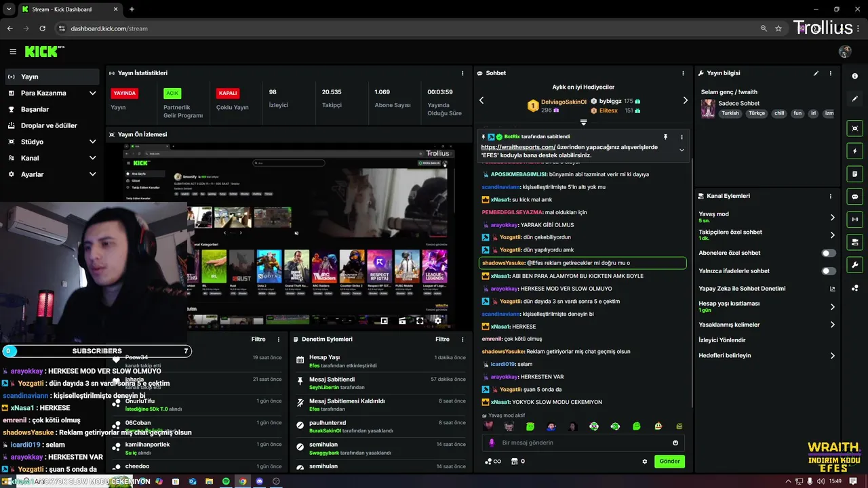Open Sohbet panel three-dot menu
The height and width of the screenshot is (488, 868).
pos(683,73)
